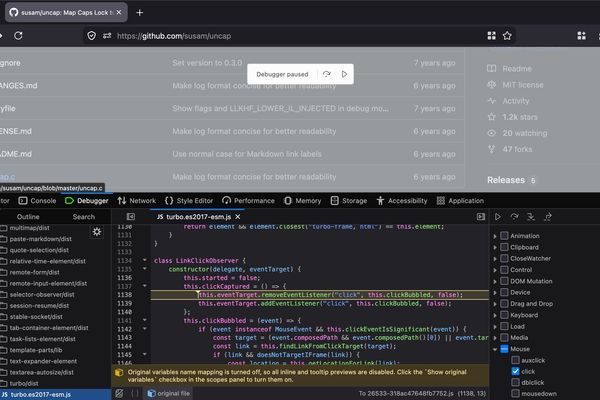Click the pretty print braces icon
Image resolution: width=600 pixels, height=400 pixels.
click(135, 393)
